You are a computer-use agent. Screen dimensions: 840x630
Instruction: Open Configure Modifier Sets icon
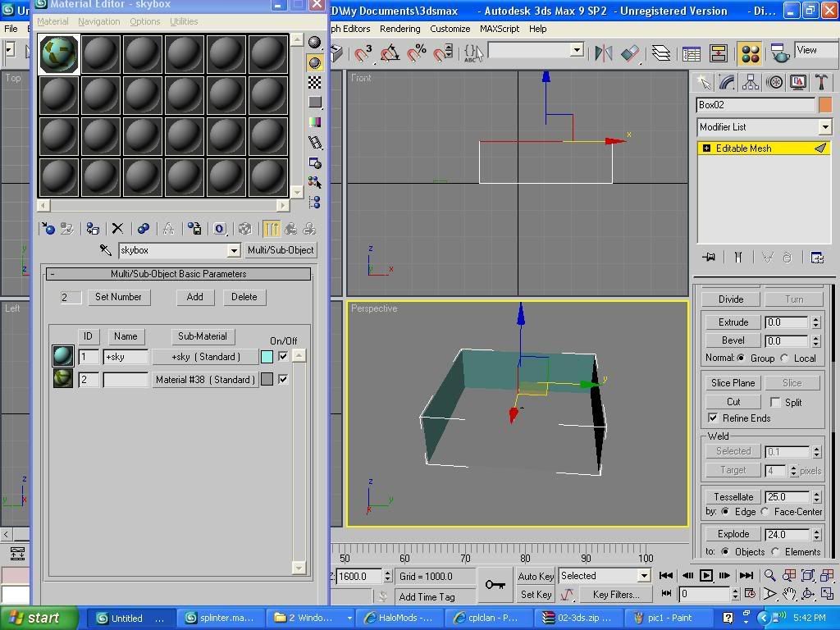click(x=817, y=258)
